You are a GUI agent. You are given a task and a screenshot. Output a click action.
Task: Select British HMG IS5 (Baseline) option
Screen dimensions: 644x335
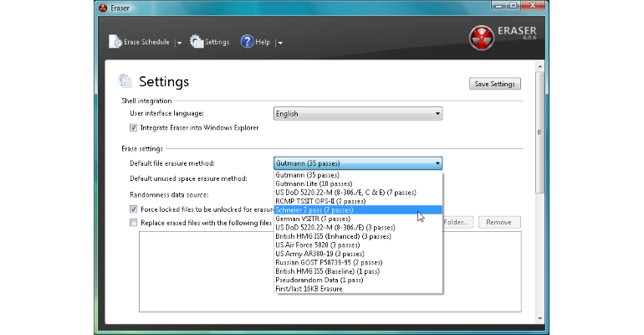click(358, 271)
